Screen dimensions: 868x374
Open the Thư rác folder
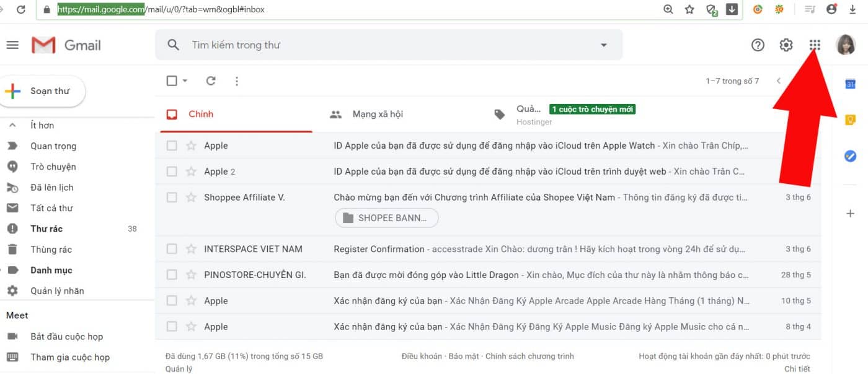45,228
